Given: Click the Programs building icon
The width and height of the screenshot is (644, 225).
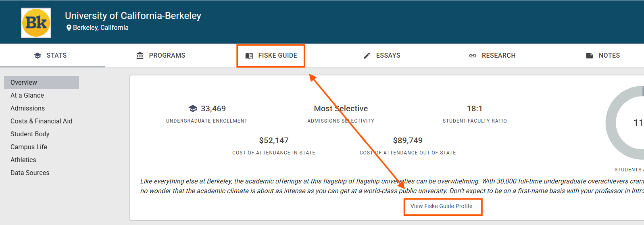Looking at the screenshot, I should [140, 56].
